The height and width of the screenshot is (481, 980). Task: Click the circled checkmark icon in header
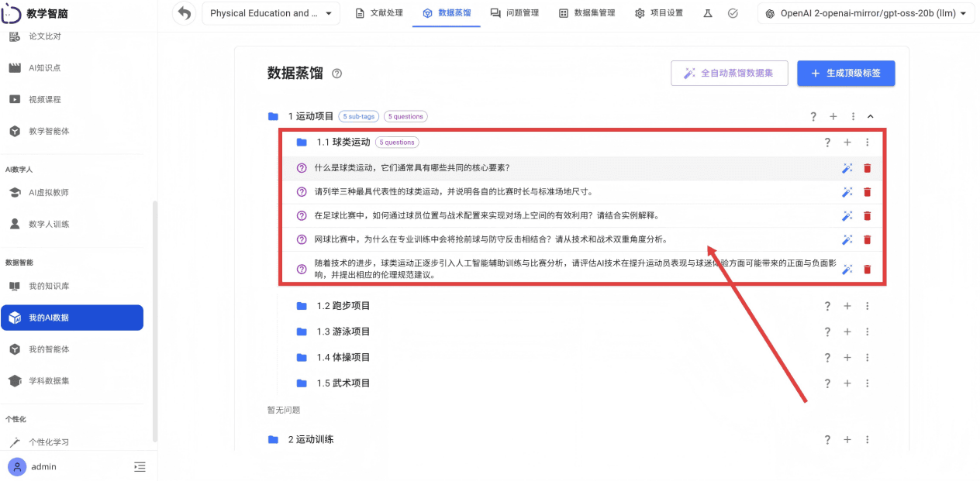[x=733, y=13]
